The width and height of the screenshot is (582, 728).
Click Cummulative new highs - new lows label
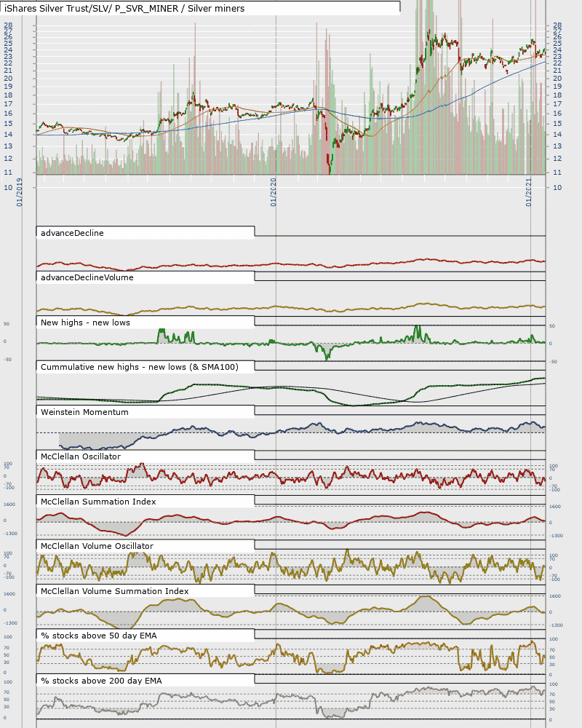click(139, 367)
